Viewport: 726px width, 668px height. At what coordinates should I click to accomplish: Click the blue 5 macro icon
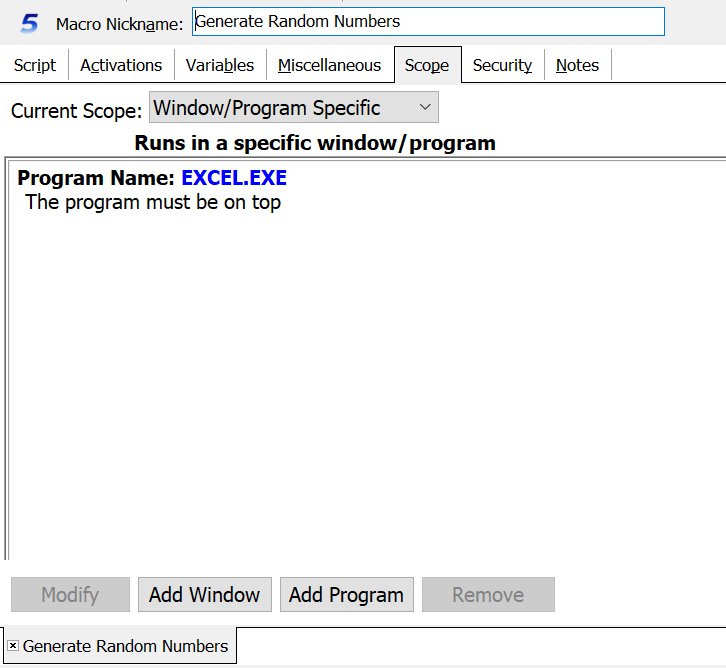(x=30, y=23)
